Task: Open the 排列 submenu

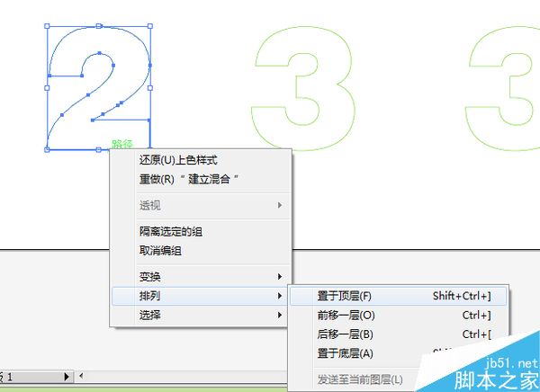Action: [x=201, y=296]
